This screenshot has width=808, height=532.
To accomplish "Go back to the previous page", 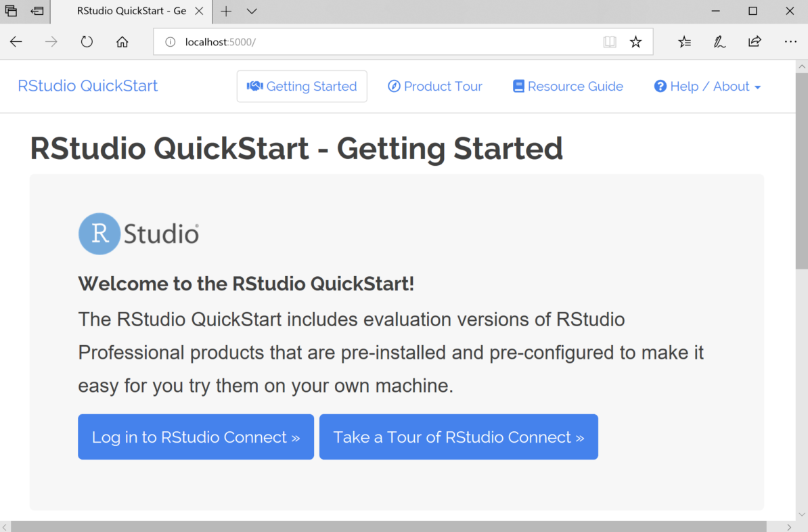I will [x=16, y=42].
